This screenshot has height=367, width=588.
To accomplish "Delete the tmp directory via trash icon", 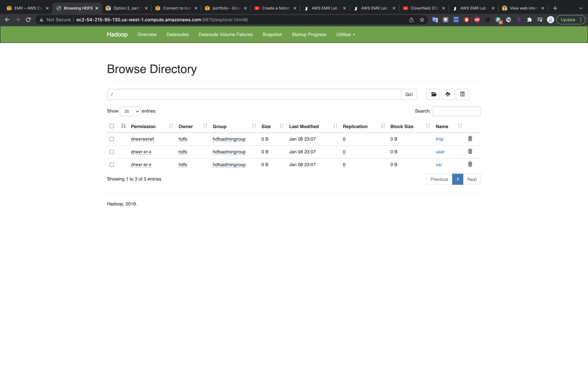I will click(x=470, y=139).
